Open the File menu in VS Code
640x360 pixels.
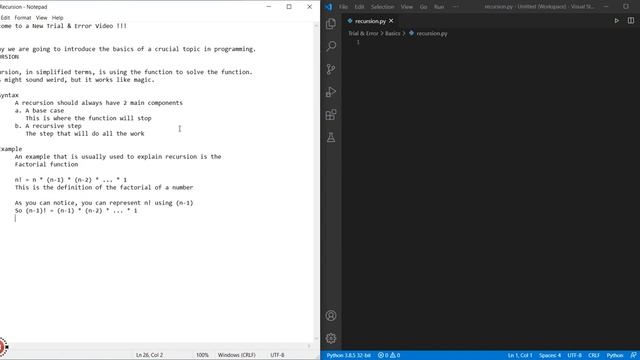pos(343,7)
